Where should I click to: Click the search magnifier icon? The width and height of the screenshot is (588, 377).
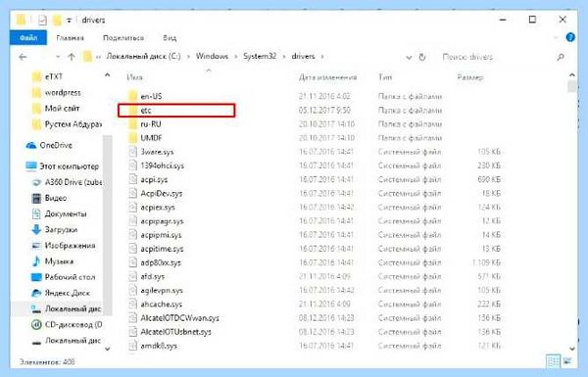point(561,57)
